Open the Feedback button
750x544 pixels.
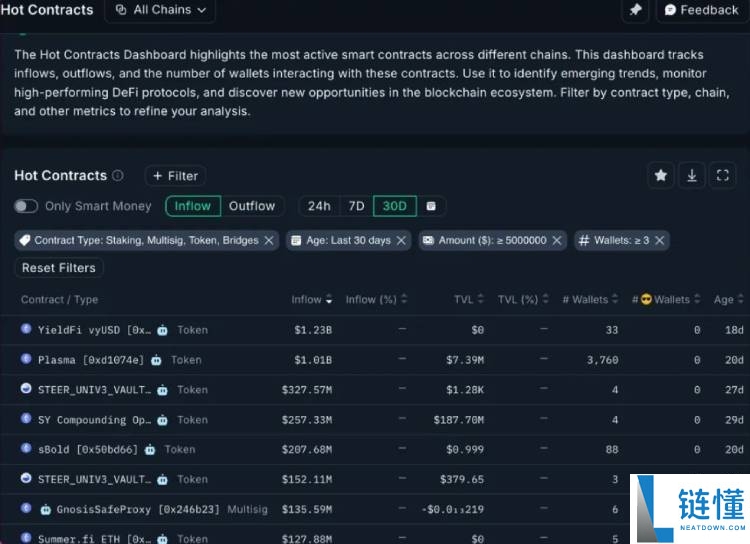[701, 10]
